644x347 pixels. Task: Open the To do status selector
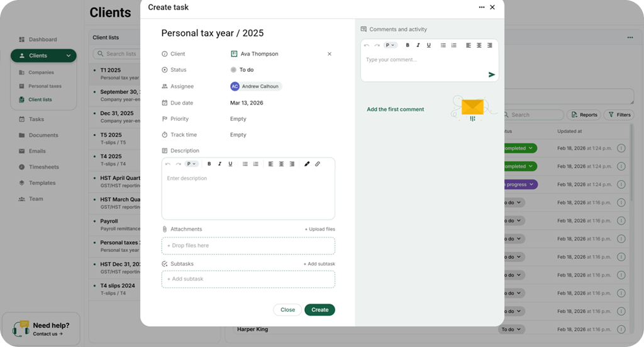coord(243,70)
